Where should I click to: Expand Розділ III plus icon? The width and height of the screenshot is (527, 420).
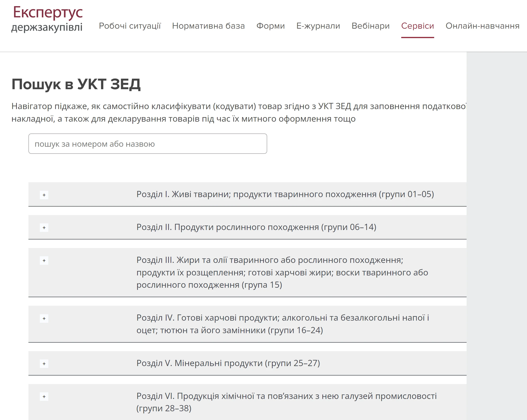click(44, 261)
